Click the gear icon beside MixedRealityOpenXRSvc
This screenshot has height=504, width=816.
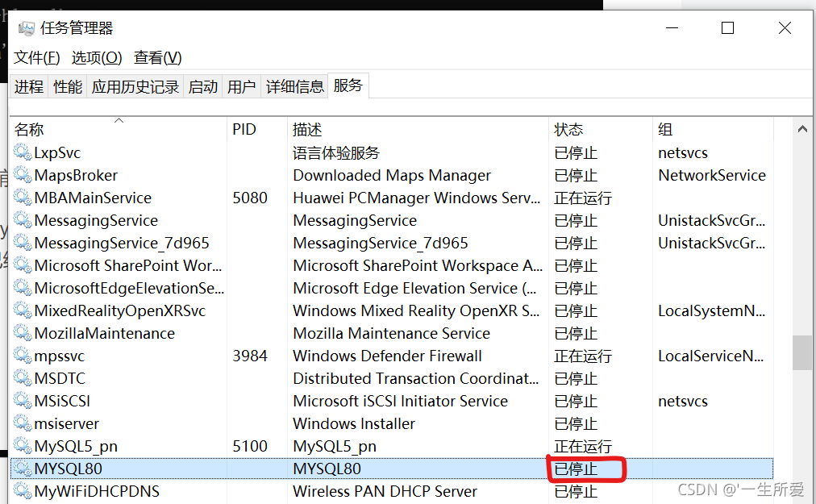coord(23,310)
